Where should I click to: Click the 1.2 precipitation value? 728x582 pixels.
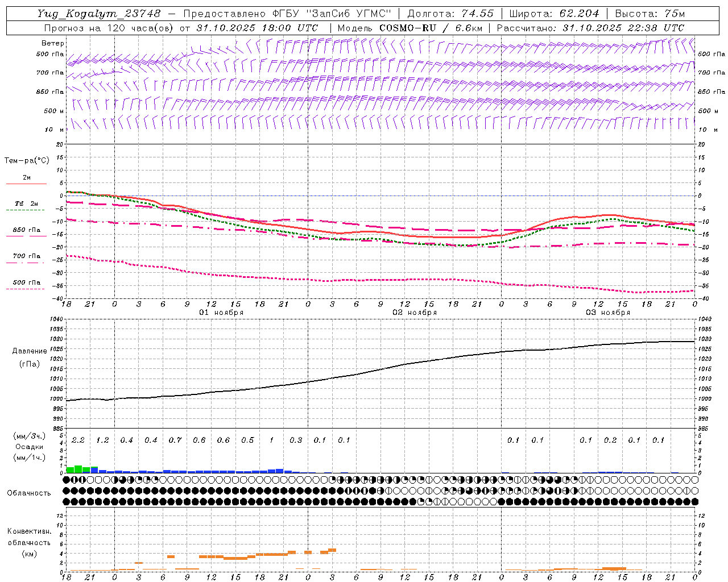tap(102, 440)
